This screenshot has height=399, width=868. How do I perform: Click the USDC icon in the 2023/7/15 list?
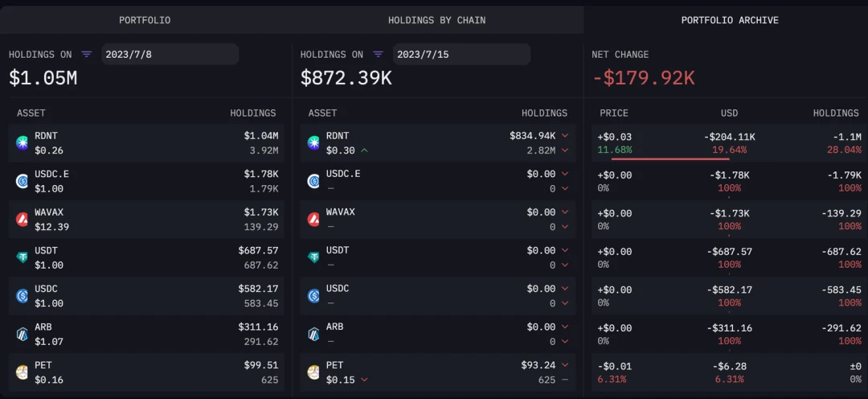tap(313, 296)
